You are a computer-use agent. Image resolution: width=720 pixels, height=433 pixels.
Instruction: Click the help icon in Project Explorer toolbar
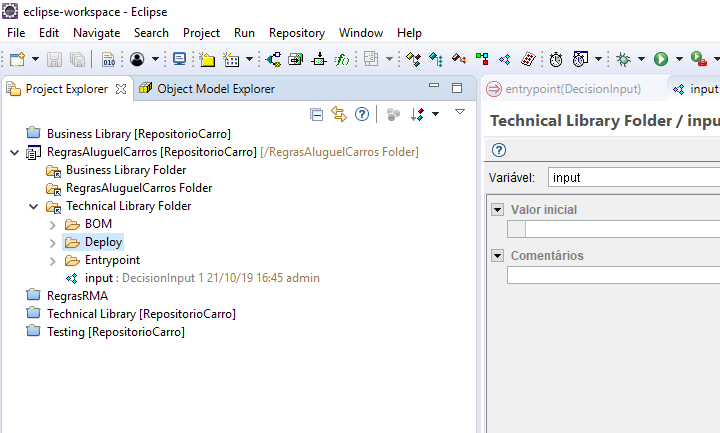click(x=362, y=114)
